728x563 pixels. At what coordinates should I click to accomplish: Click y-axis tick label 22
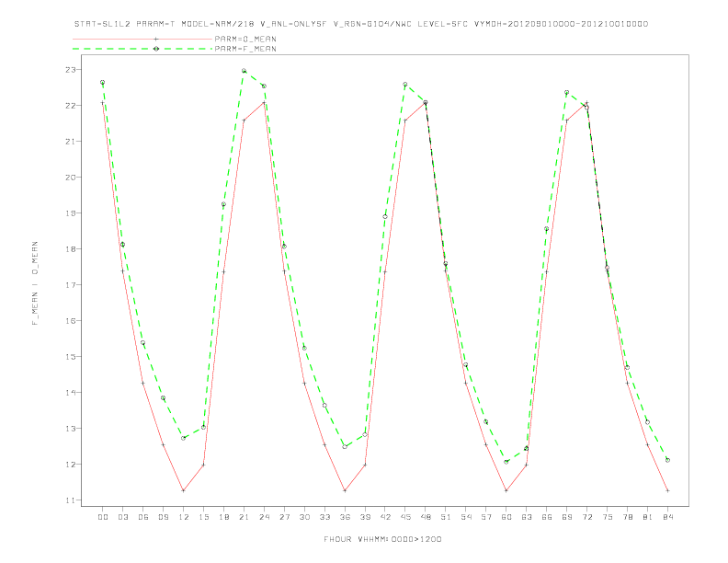point(70,106)
